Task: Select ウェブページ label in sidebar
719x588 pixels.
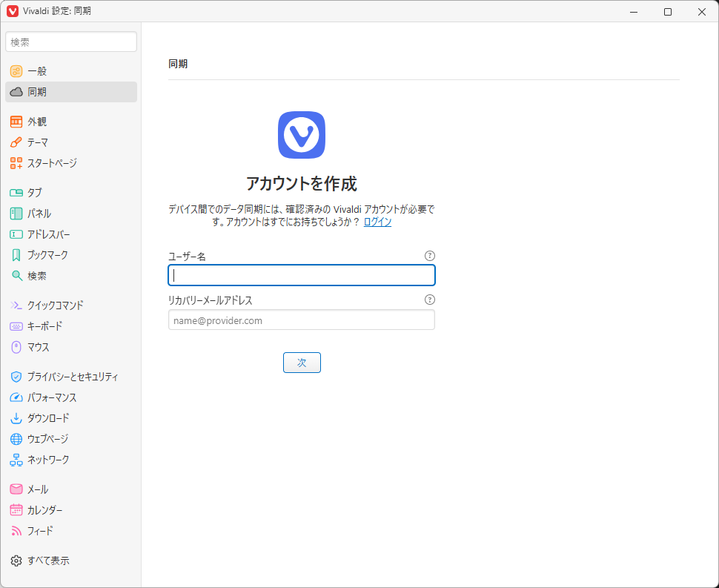Action: click(x=47, y=439)
